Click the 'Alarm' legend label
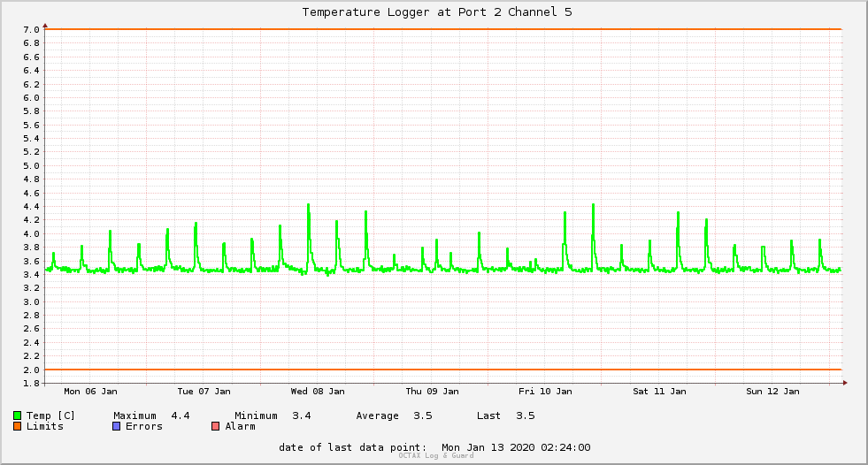 point(241,426)
